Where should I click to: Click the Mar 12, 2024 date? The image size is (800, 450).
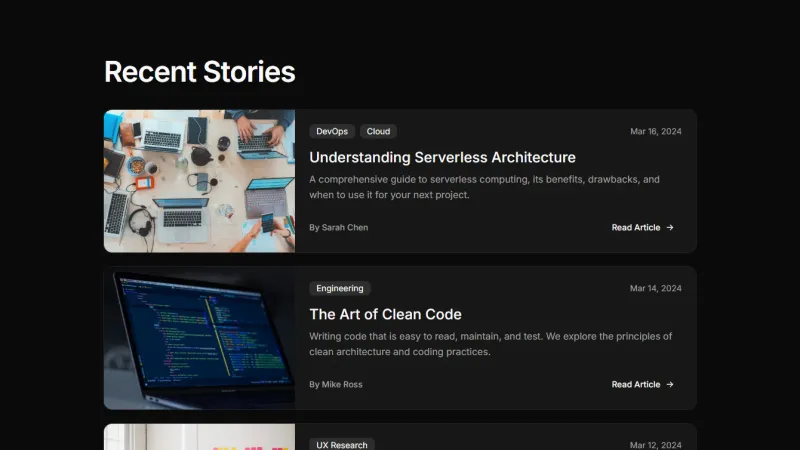point(655,444)
